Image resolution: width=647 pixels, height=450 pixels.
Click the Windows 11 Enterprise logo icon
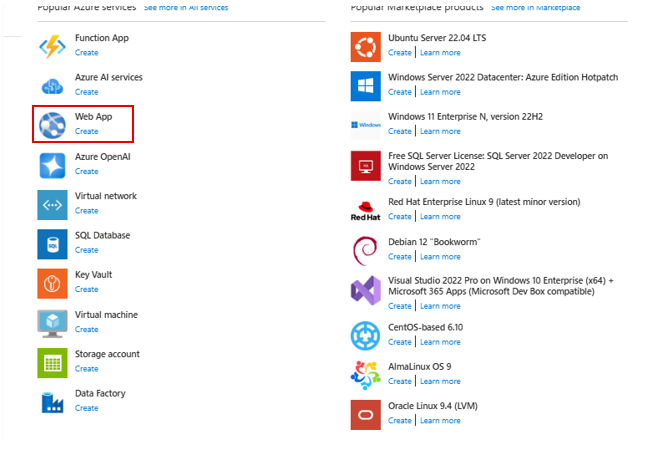[366, 125]
